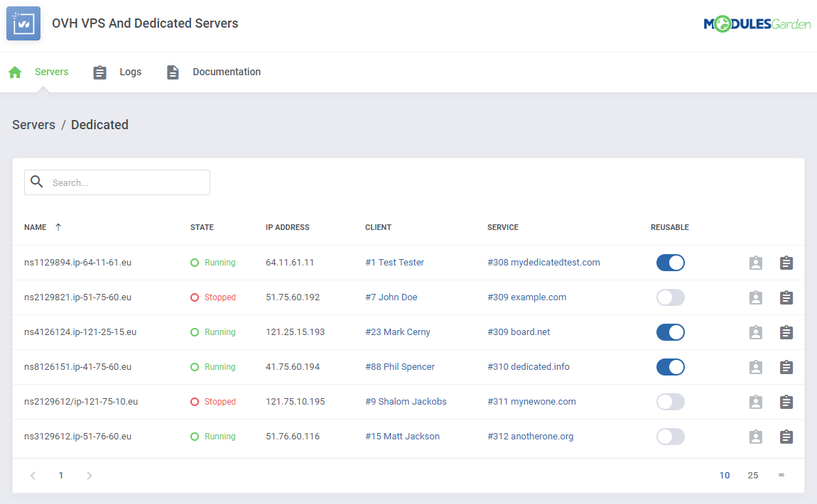Disable reusable toggle for ns1129894.ip-64-11-61-eu

(670, 263)
